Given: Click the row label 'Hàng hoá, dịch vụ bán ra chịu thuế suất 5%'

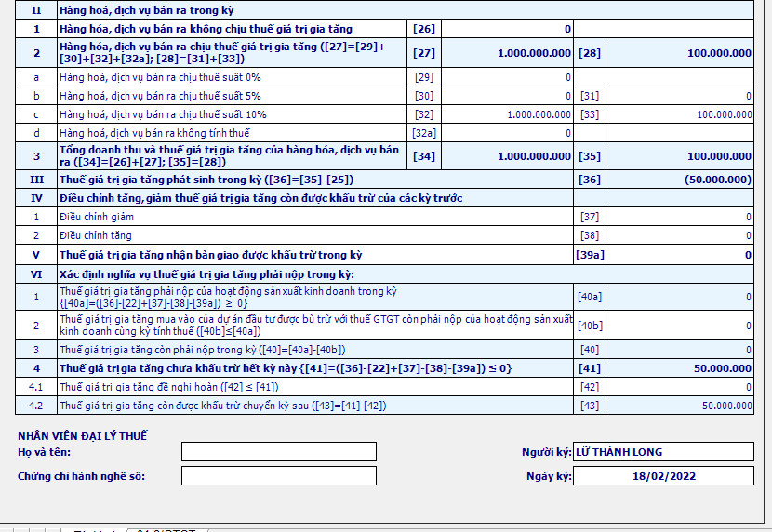Looking at the screenshot, I should point(160,96).
